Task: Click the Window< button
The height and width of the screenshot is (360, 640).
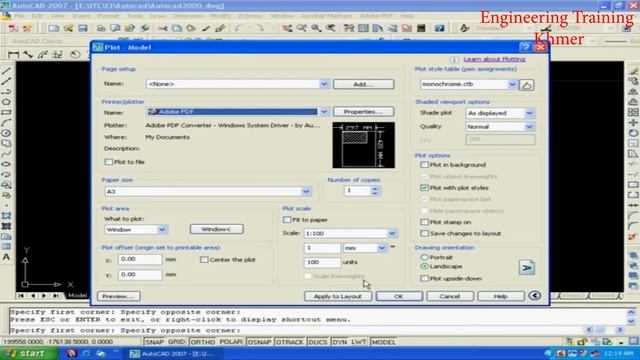Action: click(216, 229)
